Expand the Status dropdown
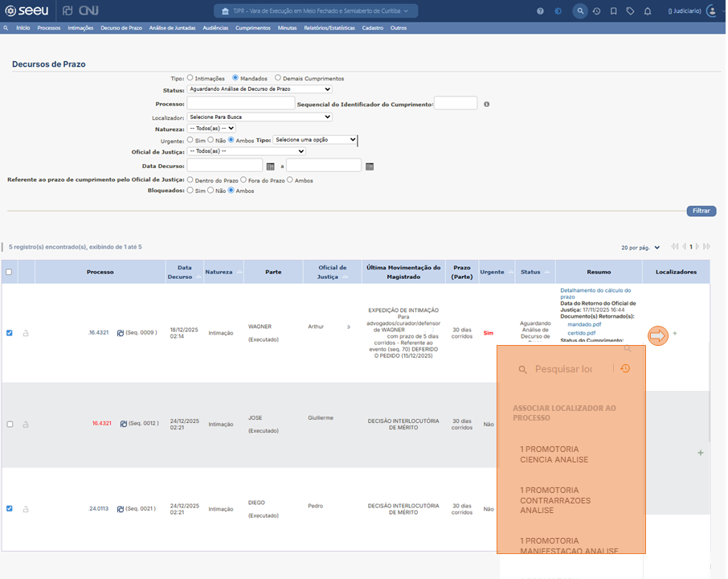Image resolution: width=728 pixels, height=579 pixels. [x=260, y=89]
